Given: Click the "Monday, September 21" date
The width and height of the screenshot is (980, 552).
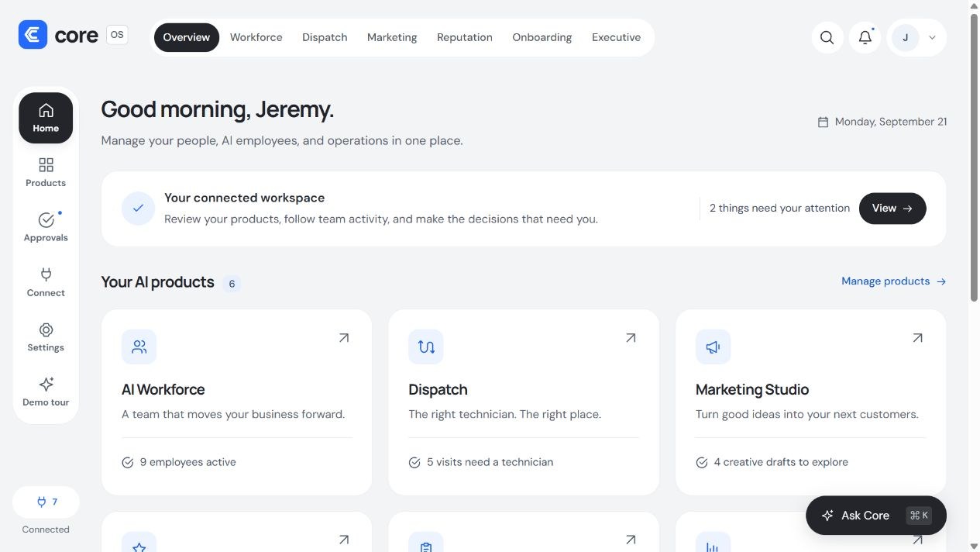Looking at the screenshot, I should pyautogui.click(x=891, y=122).
